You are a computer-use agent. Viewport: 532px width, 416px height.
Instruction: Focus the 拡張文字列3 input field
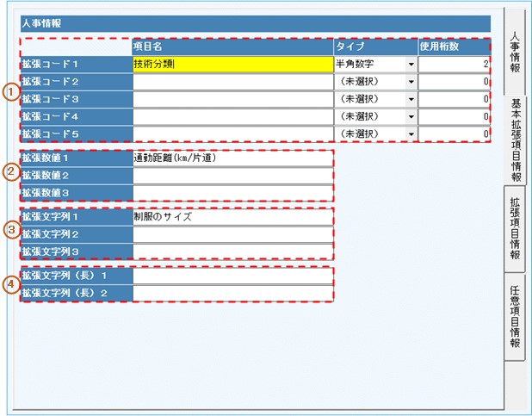click(232, 251)
